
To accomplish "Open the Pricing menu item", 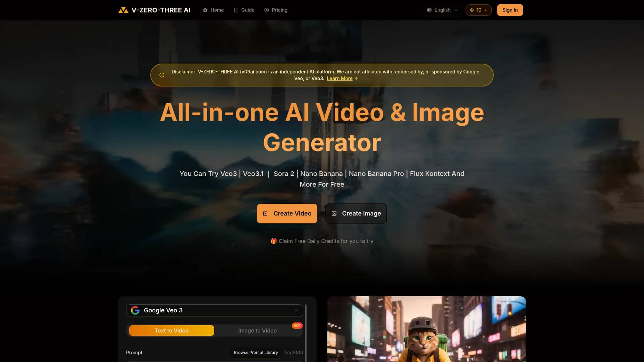I will tap(276, 10).
